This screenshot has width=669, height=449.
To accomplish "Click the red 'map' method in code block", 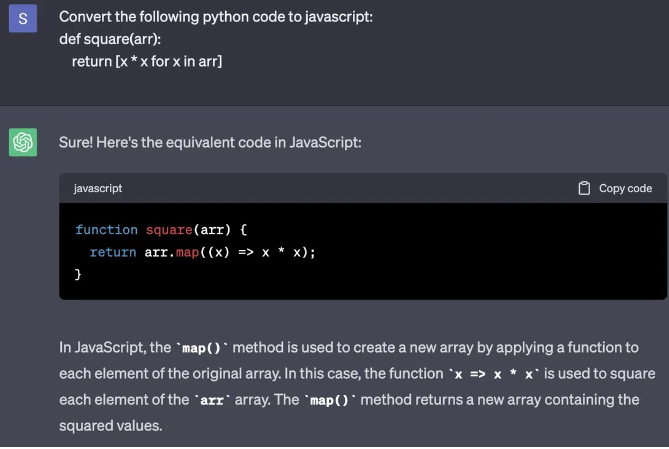I will (187, 252).
